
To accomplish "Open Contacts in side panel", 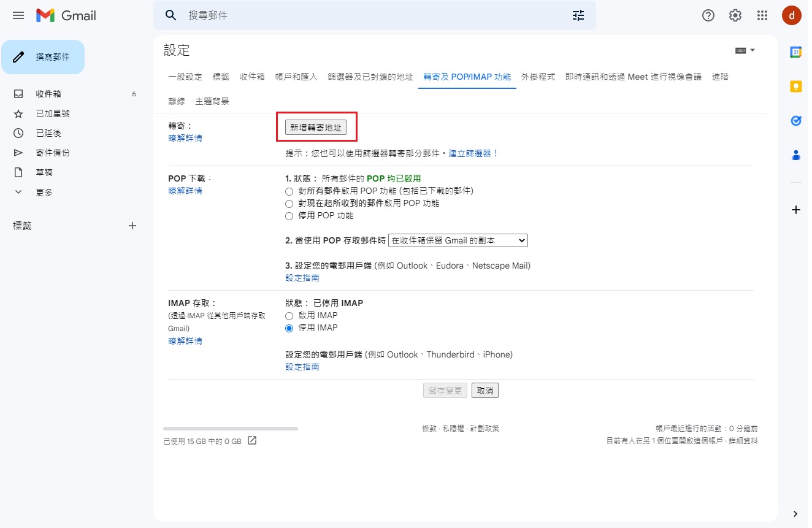I will coord(795,155).
